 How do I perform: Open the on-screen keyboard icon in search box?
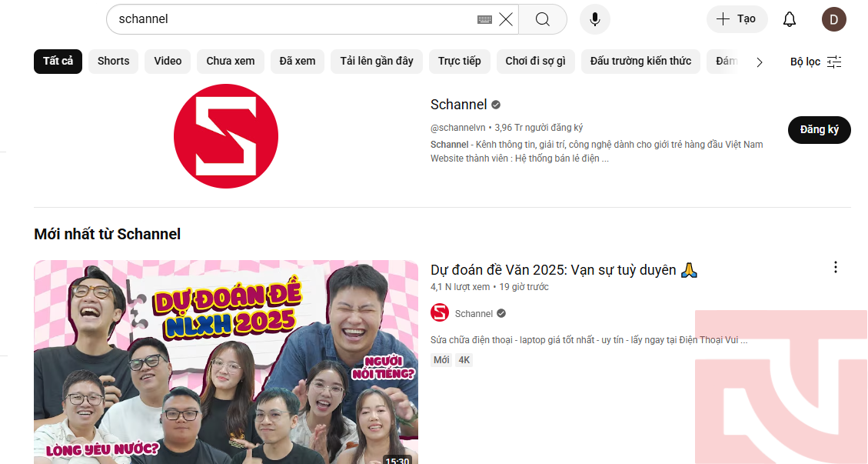pos(484,19)
